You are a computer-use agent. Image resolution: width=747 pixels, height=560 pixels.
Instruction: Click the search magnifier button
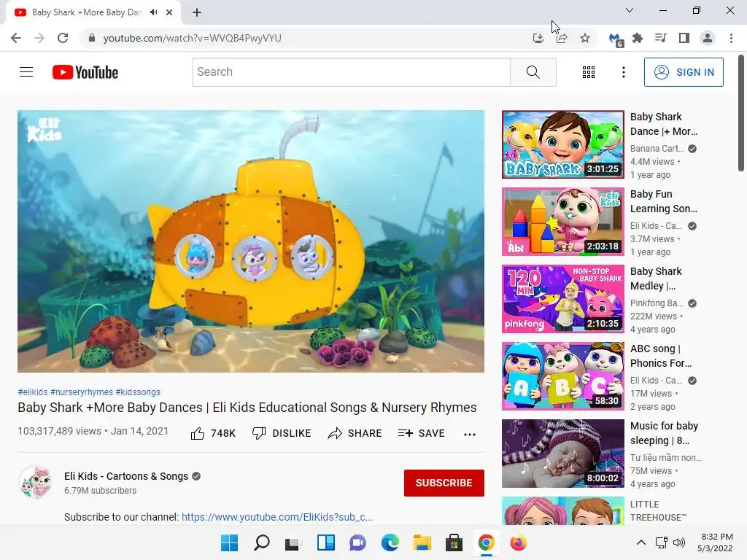click(x=533, y=72)
